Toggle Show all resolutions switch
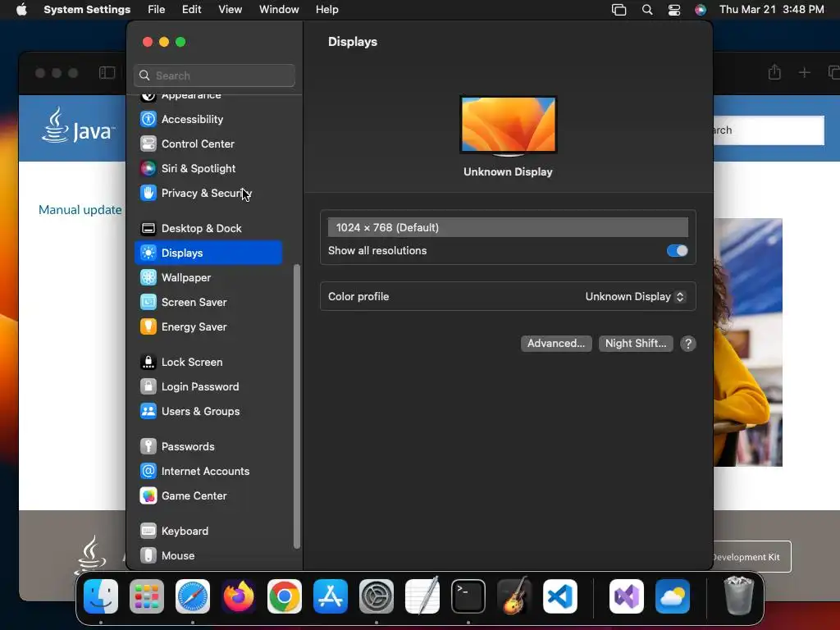This screenshot has height=630, width=840. (677, 251)
